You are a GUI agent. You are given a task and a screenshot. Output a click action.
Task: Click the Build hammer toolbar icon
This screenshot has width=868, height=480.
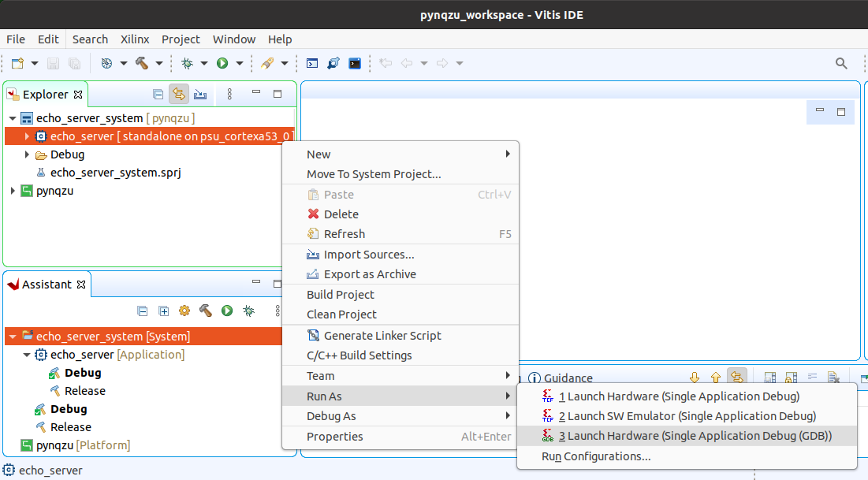coord(142,63)
